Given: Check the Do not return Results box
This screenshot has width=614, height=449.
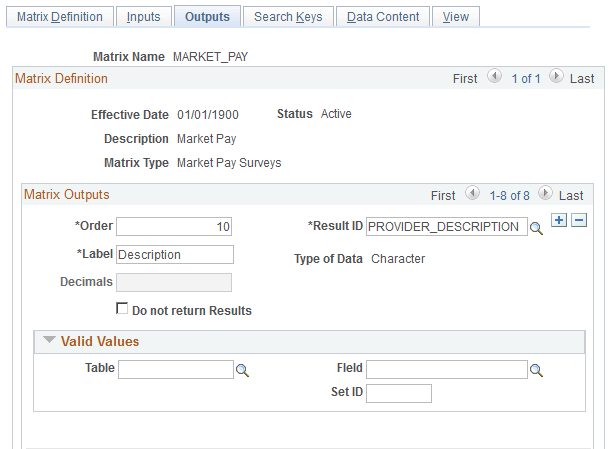Looking at the screenshot, I should (x=122, y=308).
